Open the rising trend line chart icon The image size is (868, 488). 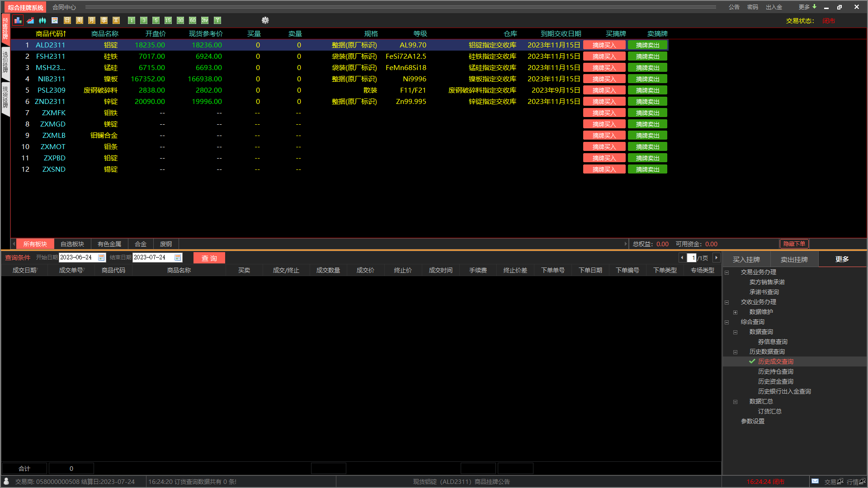30,20
